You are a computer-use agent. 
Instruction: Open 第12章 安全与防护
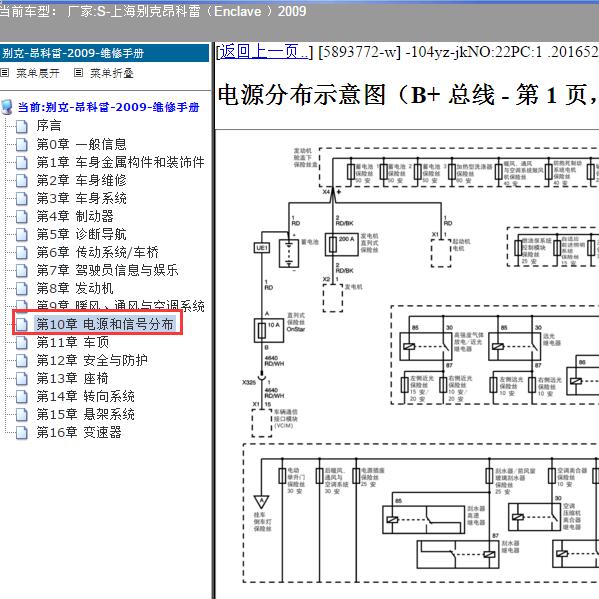[92, 360]
